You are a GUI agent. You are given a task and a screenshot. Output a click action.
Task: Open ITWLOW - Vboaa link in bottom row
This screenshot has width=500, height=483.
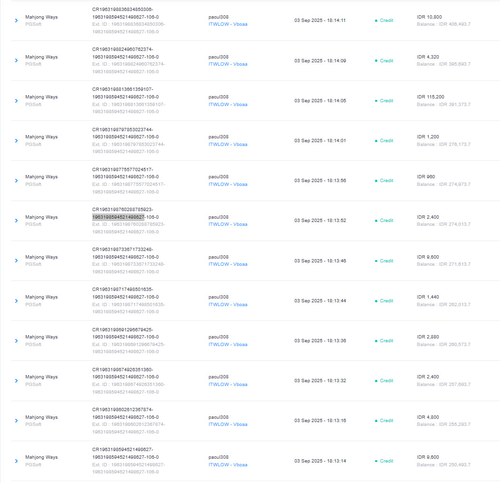point(228,465)
